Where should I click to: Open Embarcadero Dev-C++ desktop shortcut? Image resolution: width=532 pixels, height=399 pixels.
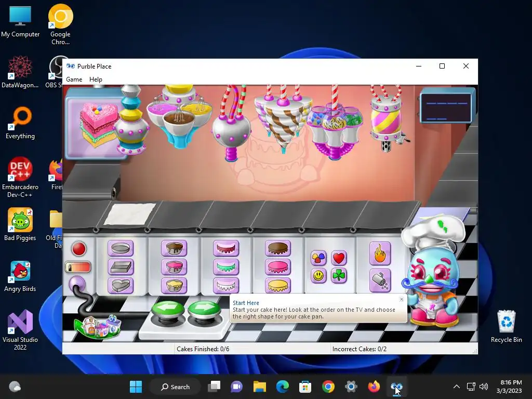pos(20,177)
